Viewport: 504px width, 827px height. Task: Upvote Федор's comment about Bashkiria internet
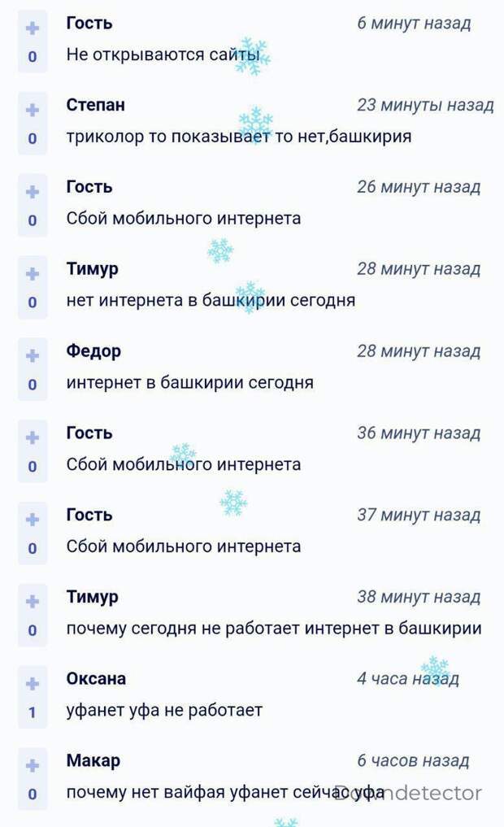[x=33, y=356]
